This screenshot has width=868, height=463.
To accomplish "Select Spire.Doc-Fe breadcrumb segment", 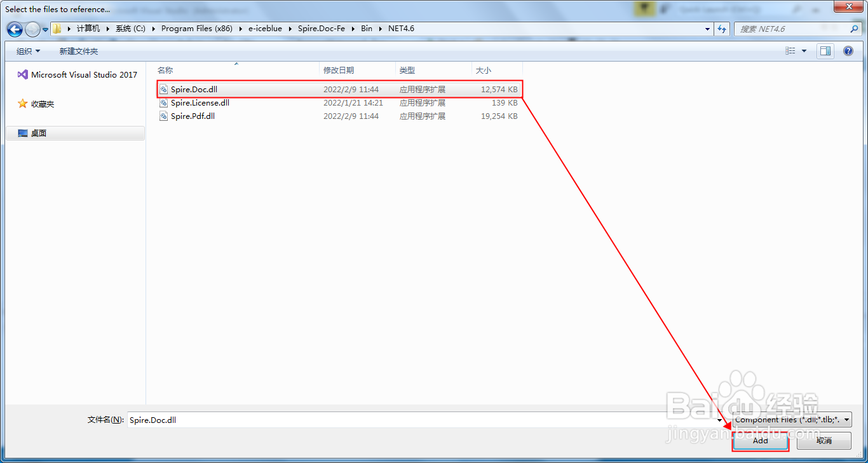I will tap(322, 29).
